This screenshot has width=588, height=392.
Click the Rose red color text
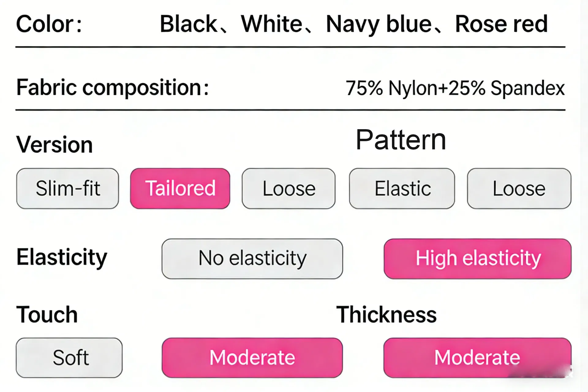click(x=501, y=24)
